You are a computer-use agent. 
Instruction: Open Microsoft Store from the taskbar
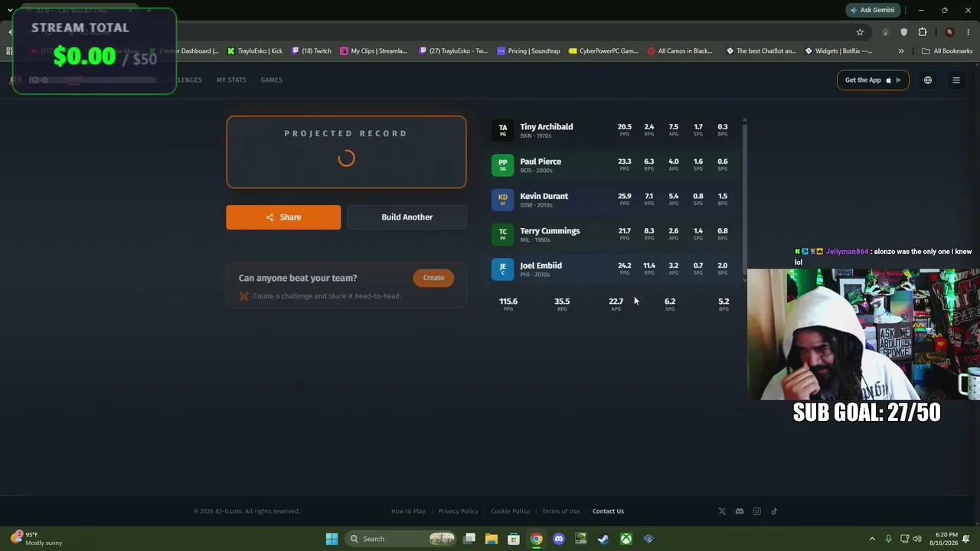pos(514,539)
